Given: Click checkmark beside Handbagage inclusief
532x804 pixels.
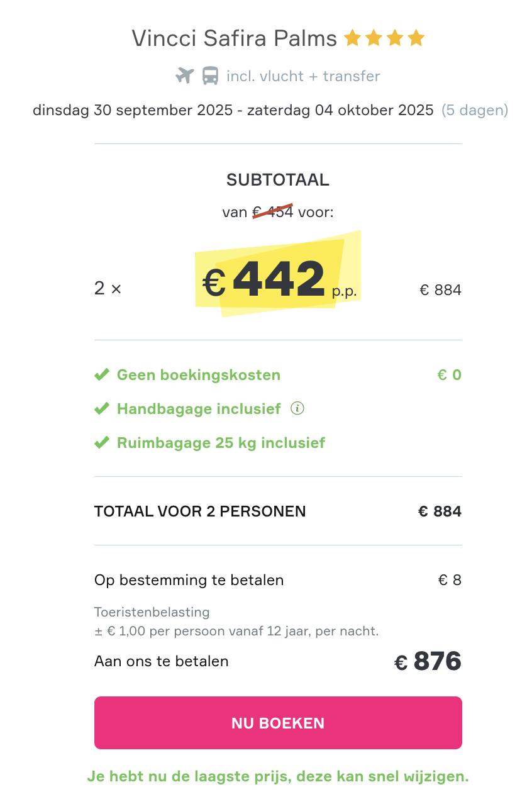Looking at the screenshot, I should (x=101, y=409).
